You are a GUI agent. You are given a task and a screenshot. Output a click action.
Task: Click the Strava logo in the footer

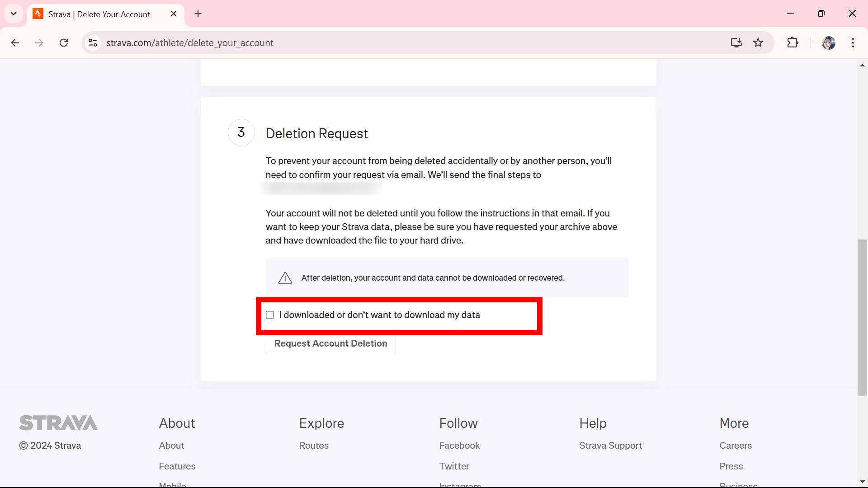(x=58, y=423)
